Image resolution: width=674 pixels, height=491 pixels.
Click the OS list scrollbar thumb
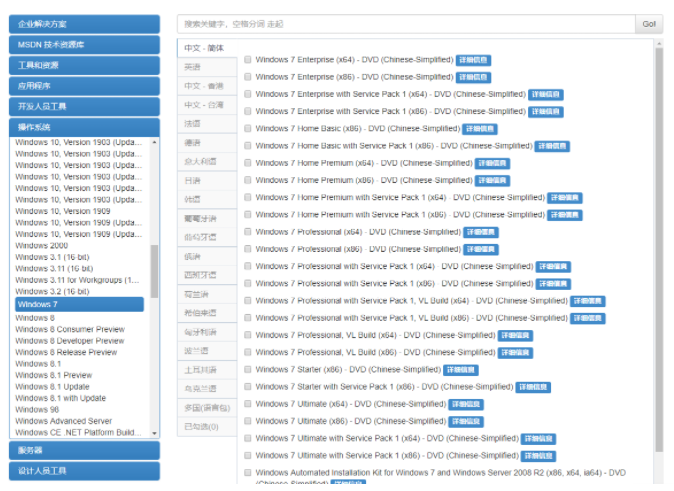tap(154, 271)
